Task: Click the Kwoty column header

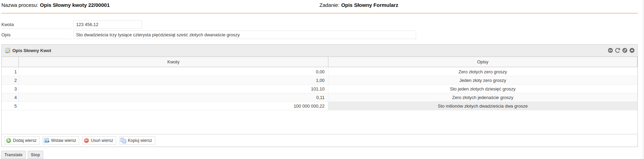Action: (173, 62)
